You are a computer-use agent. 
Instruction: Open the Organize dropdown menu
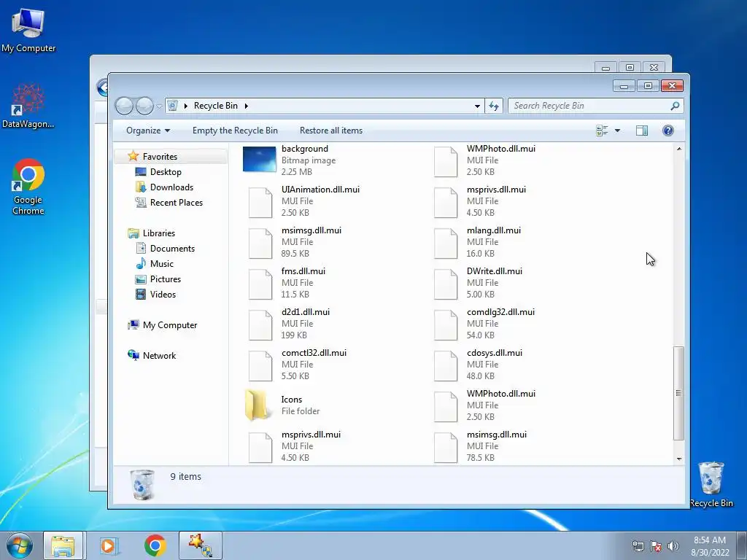coord(147,131)
